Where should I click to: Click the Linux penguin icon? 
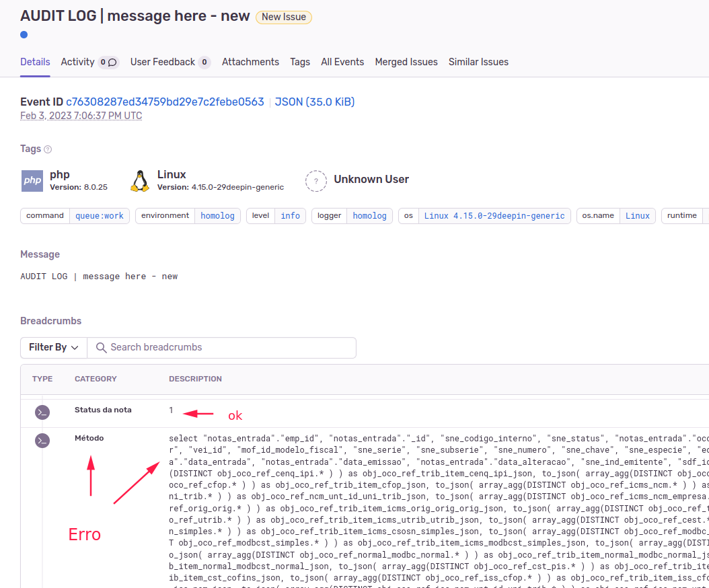pos(140,181)
